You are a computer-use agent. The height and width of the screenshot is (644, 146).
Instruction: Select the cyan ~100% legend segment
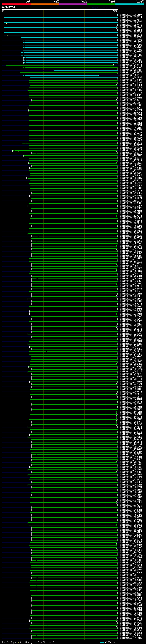[x=130, y=4]
